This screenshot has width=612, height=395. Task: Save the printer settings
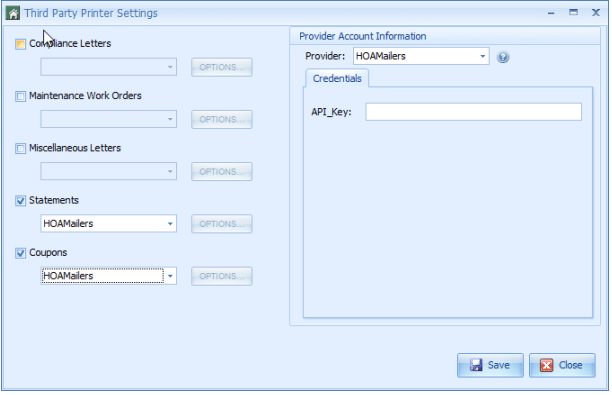coord(490,365)
